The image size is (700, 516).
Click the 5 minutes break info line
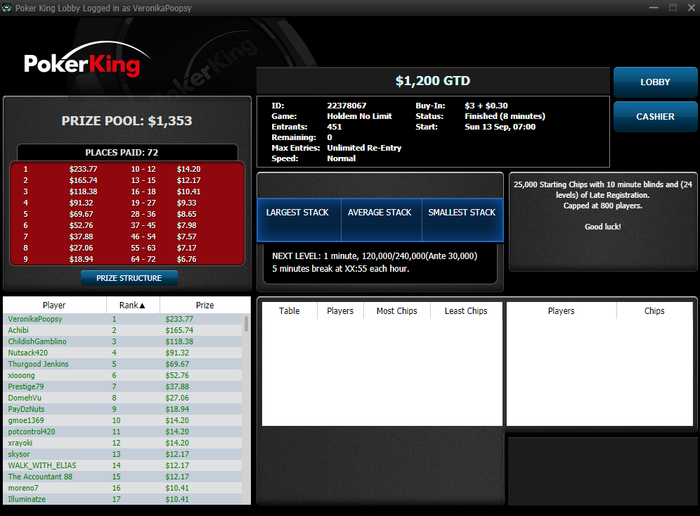click(x=341, y=269)
